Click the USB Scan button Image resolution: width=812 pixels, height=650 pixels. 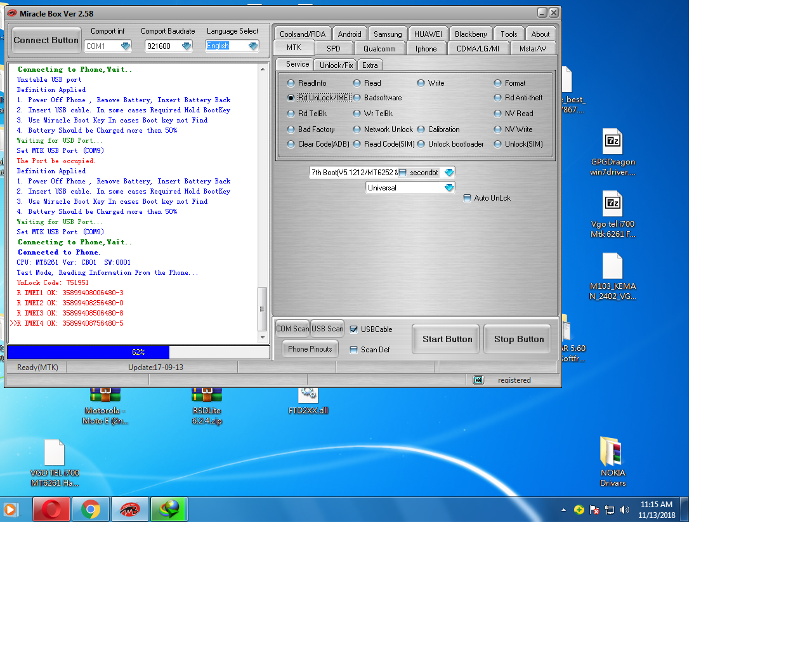327,329
